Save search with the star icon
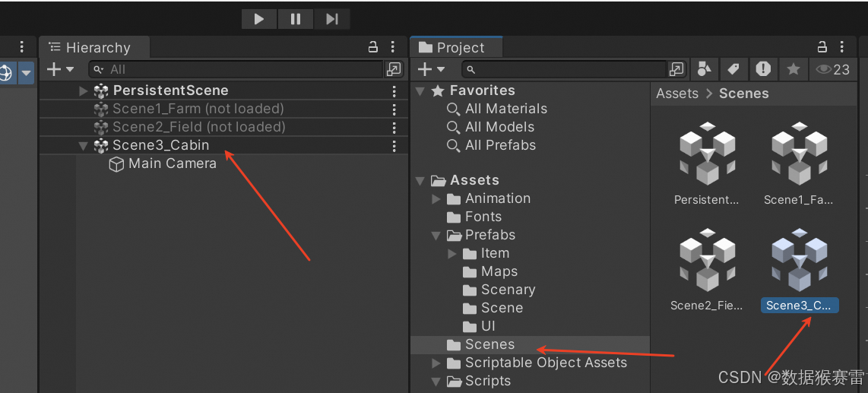This screenshot has height=393, width=868. coord(794,69)
